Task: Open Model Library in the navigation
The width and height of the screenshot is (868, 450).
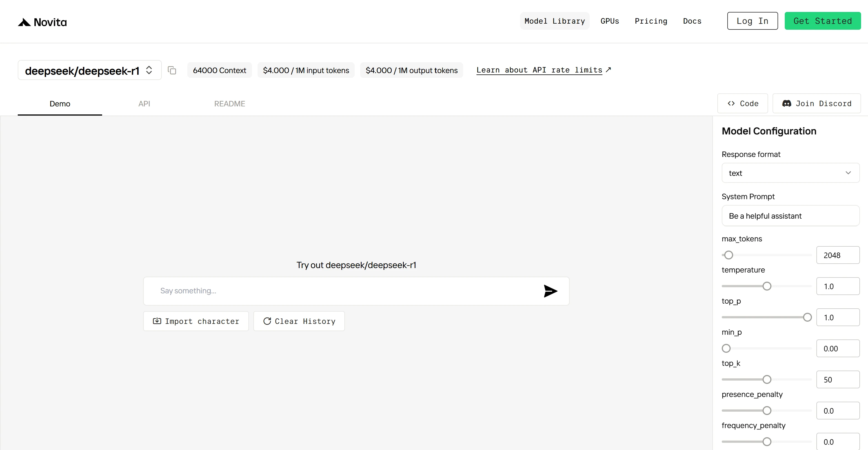Action: coord(555,21)
